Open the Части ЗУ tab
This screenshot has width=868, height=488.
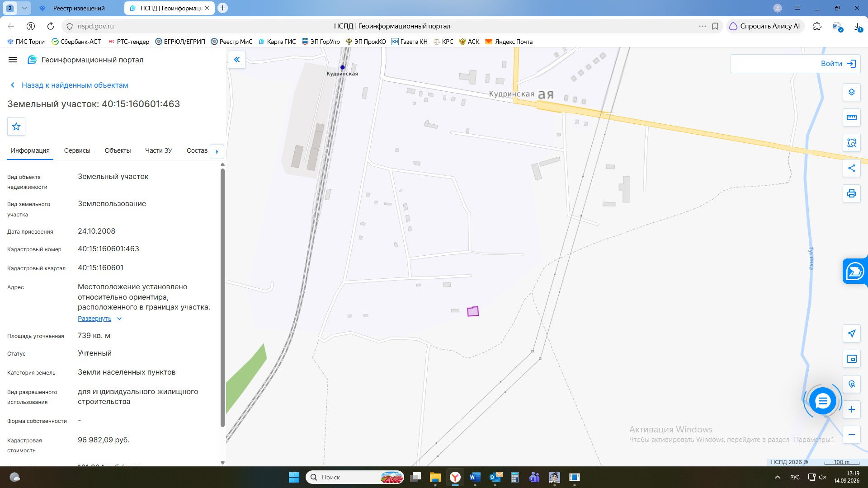(159, 150)
